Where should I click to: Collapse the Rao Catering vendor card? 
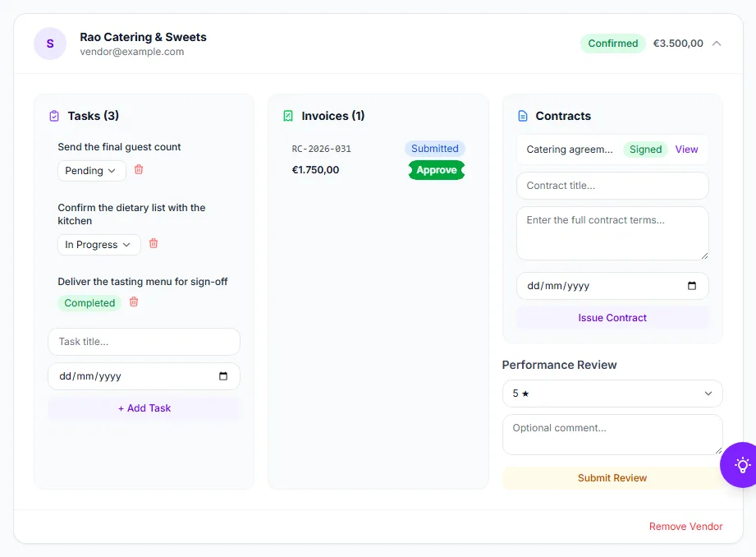(717, 44)
